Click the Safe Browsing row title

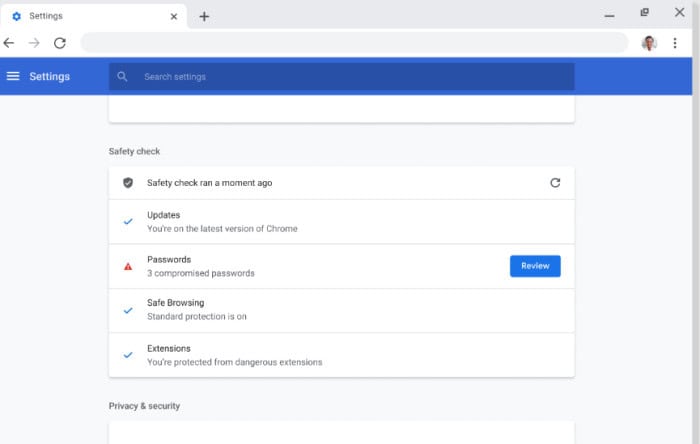(176, 303)
